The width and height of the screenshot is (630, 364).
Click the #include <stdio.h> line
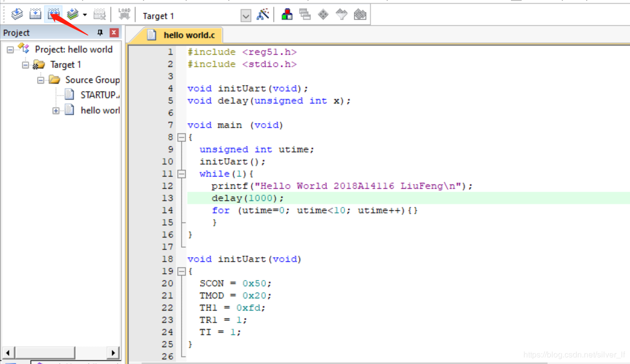242,64
